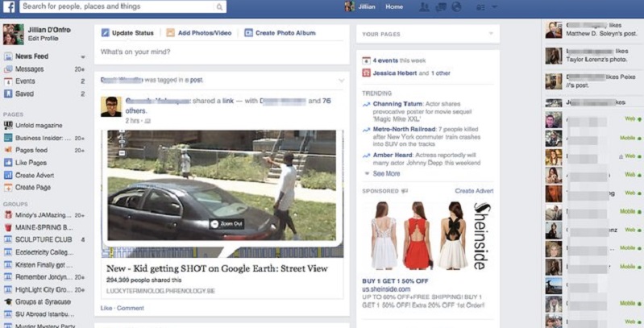Viewport: 644px width, 328px height.
Task: Open Groups at Syracuse
Action: [x=43, y=301]
